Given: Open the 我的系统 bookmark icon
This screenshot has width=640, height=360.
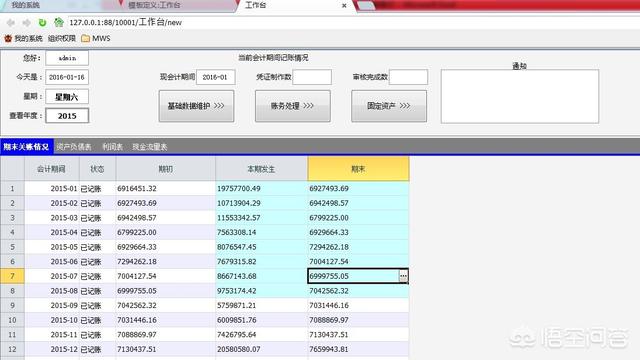Looking at the screenshot, I should click(x=8, y=38).
